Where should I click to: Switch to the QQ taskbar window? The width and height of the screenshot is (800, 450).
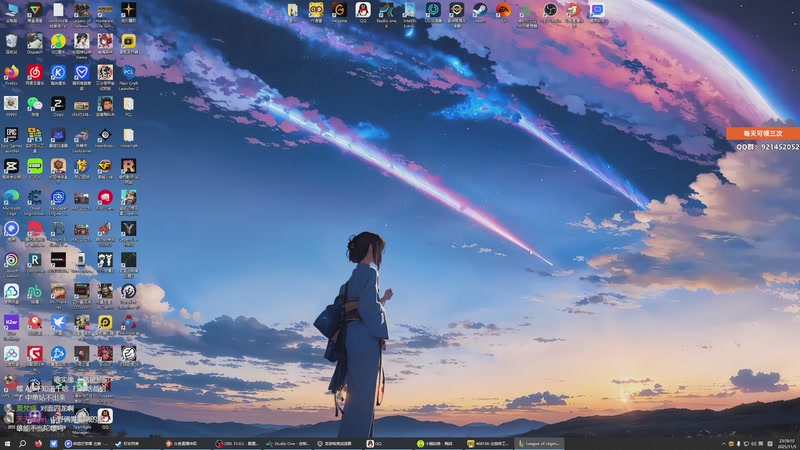coord(389,444)
